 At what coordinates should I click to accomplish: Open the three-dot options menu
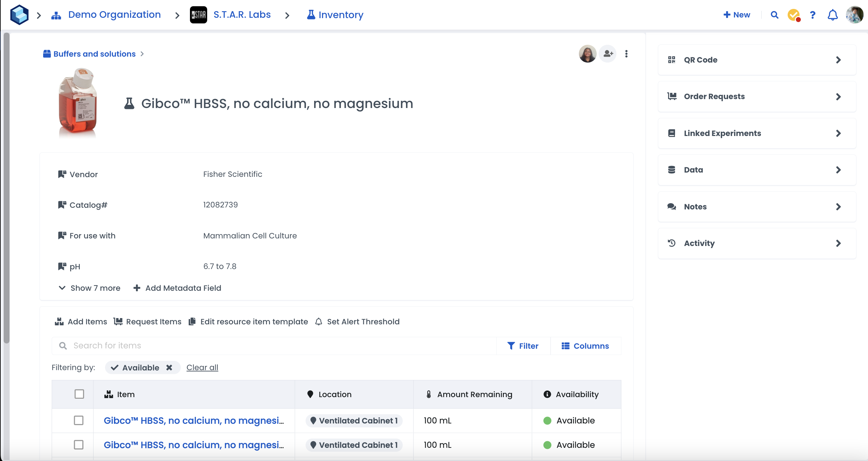[626, 54]
